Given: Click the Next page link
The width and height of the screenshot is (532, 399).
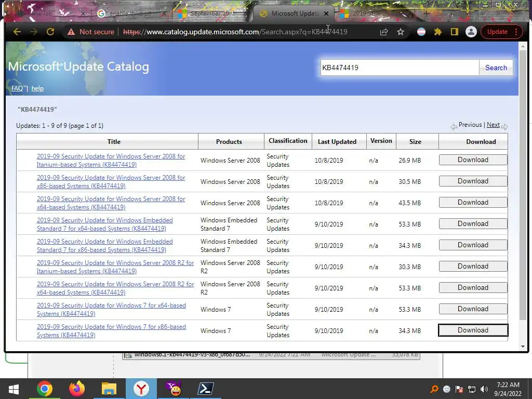Looking at the screenshot, I should point(493,125).
